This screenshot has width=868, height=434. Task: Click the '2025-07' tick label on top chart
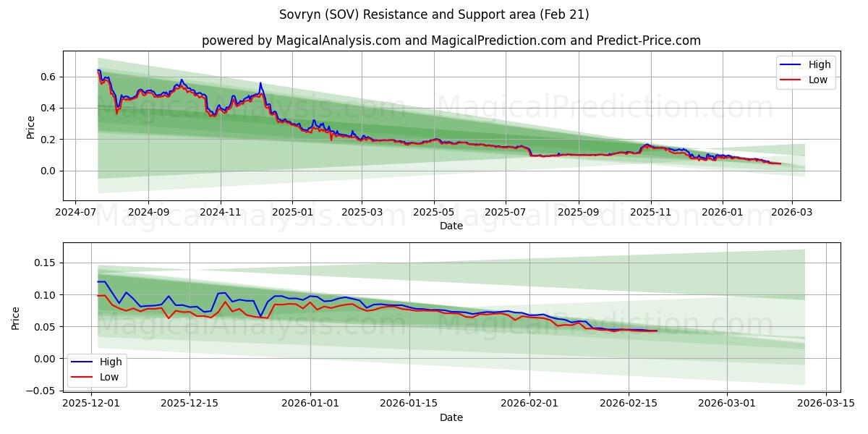(506, 213)
